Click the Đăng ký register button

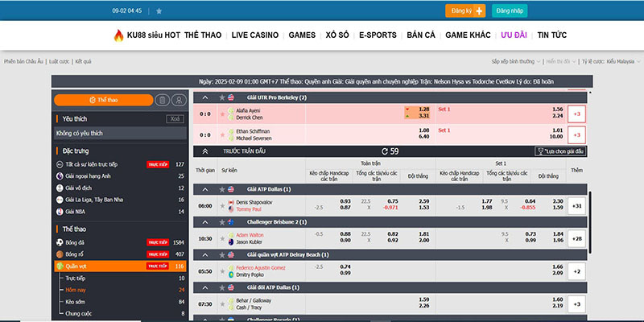pyautogui.click(x=466, y=11)
